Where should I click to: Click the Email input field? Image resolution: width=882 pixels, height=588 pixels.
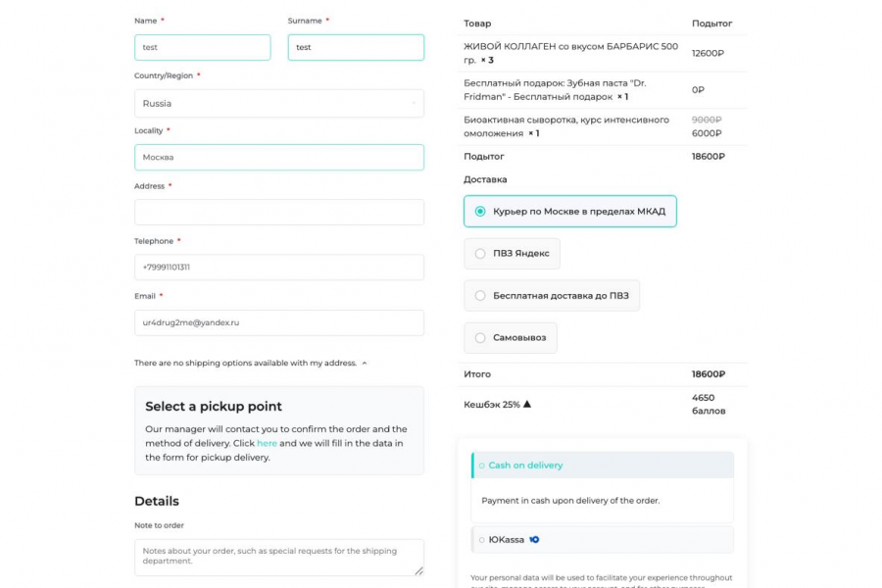click(x=278, y=321)
